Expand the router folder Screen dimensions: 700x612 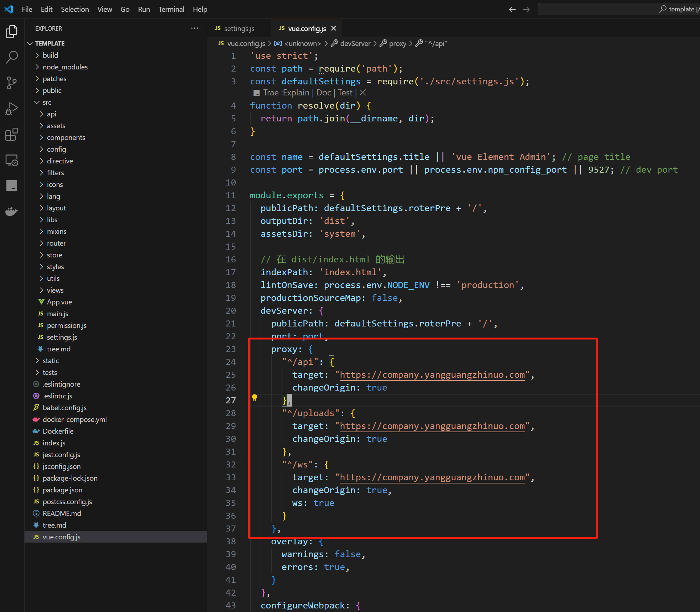pyautogui.click(x=56, y=243)
